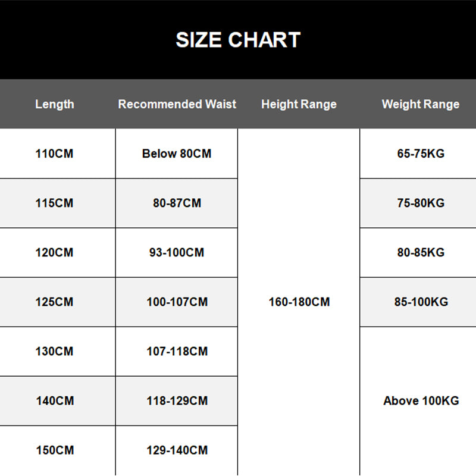
Task: Select the 65-75KG weight cell
Action: pos(421,154)
